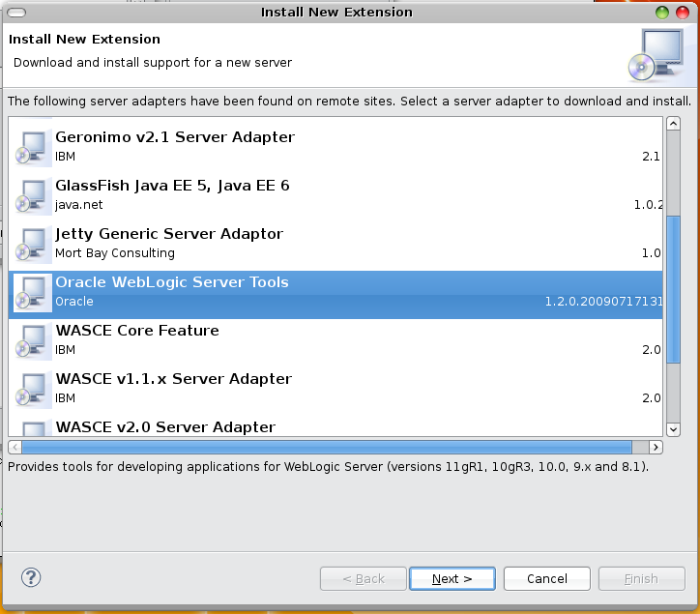
Task: Click the WASCE Core Feature icon
Action: (x=33, y=340)
